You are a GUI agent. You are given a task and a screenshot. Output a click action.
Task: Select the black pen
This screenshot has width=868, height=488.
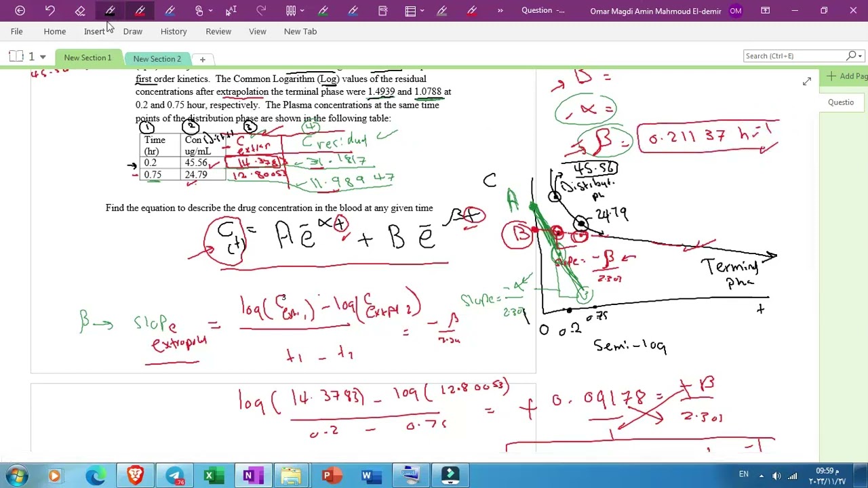click(x=110, y=11)
